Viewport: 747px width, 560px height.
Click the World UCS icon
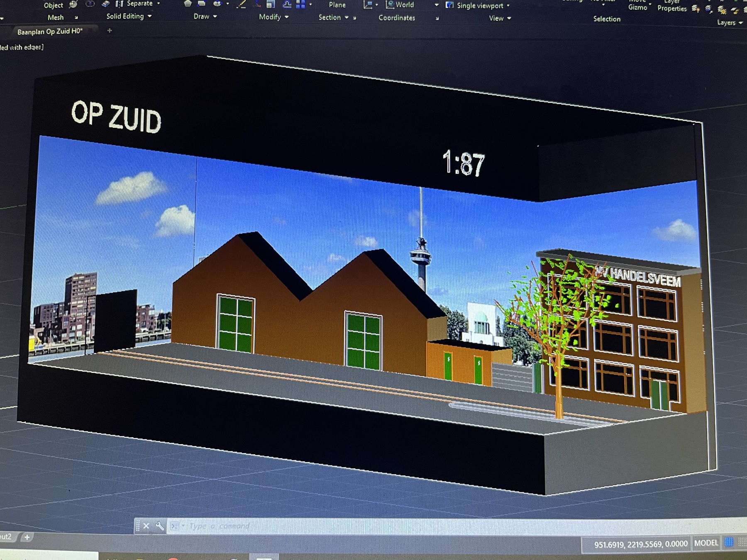390,5
